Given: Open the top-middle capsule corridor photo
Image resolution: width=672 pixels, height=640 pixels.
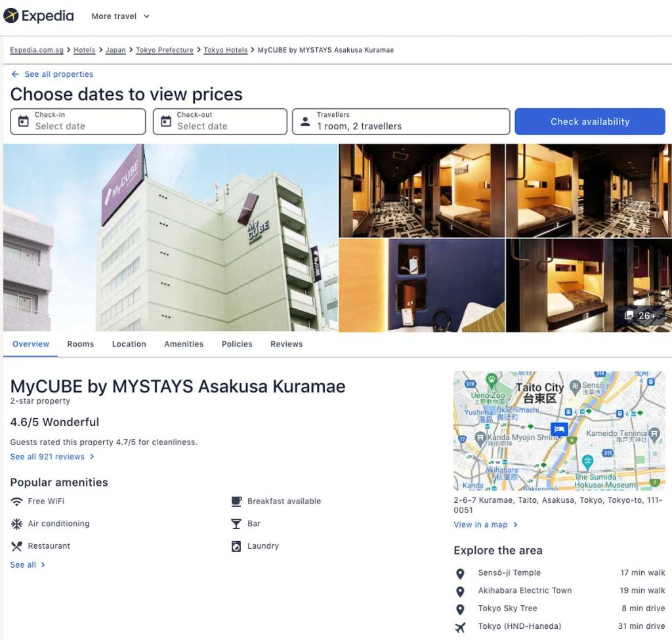Looking at the screenshot, I should [422, 190].
